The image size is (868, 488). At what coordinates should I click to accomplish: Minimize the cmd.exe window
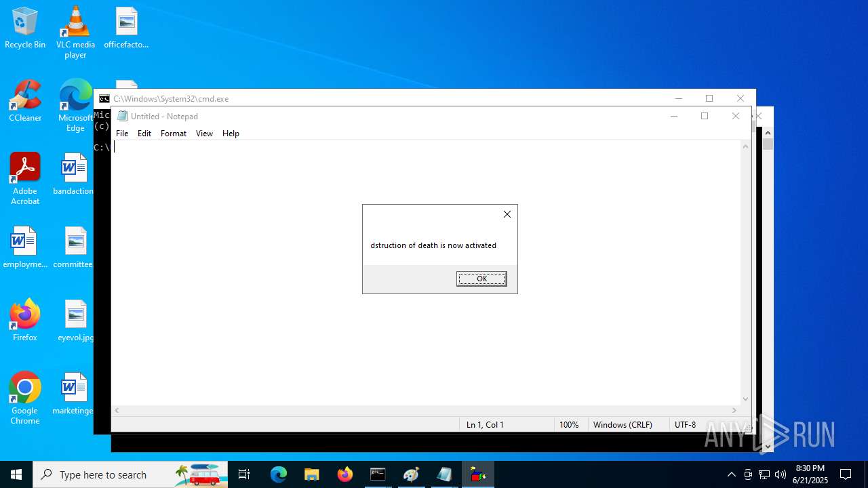679,98
